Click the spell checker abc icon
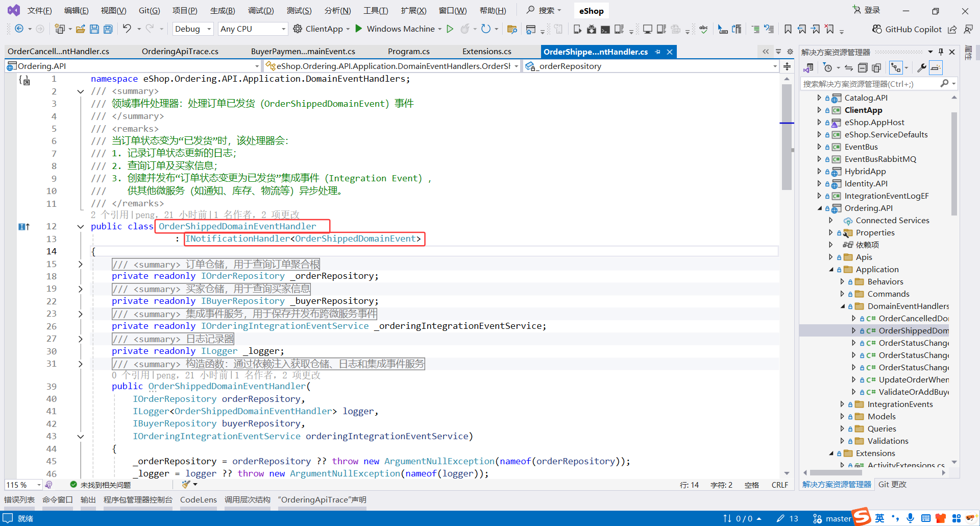Viewport: 980px width, 526px height. click(703, 29)
